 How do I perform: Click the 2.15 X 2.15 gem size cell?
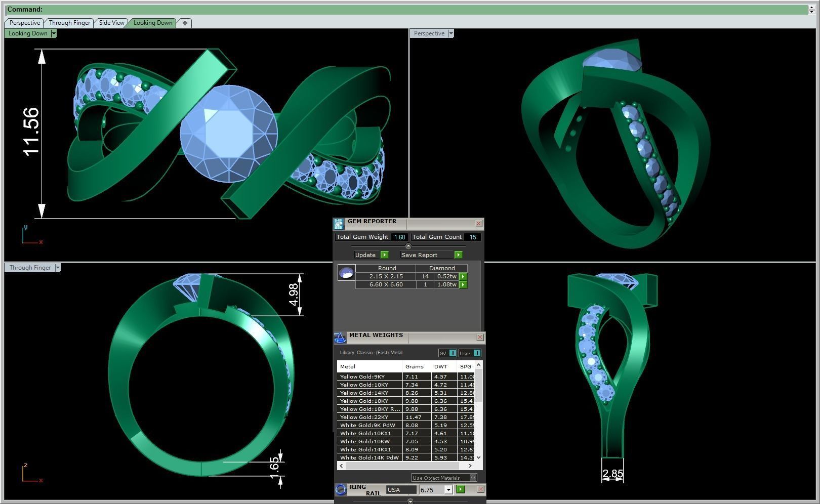(386, 276)
